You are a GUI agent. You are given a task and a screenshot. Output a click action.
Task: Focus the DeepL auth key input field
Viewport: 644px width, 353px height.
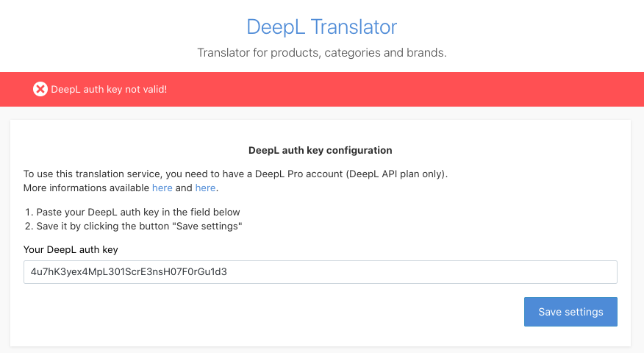[320, 271]
